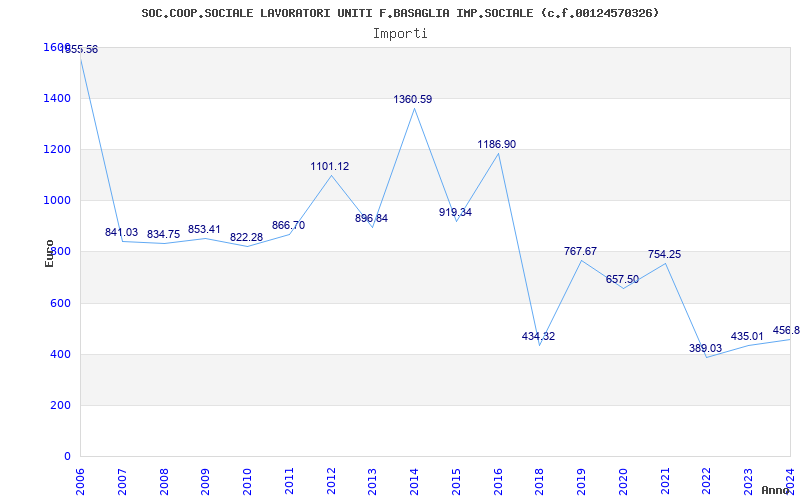Viewport: 800px width, 500px height.
Task: Select the 434.32 data label
Action: click(538, 336)
